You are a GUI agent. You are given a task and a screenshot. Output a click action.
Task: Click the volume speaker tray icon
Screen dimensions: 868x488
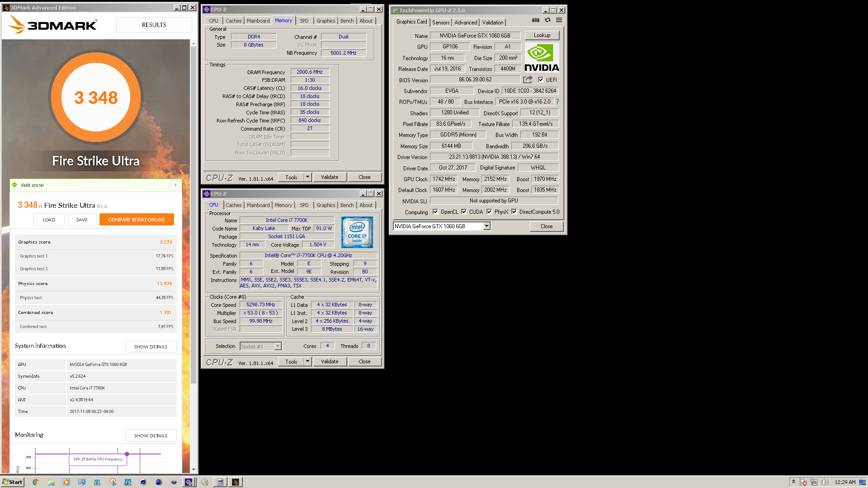(825, 482)
